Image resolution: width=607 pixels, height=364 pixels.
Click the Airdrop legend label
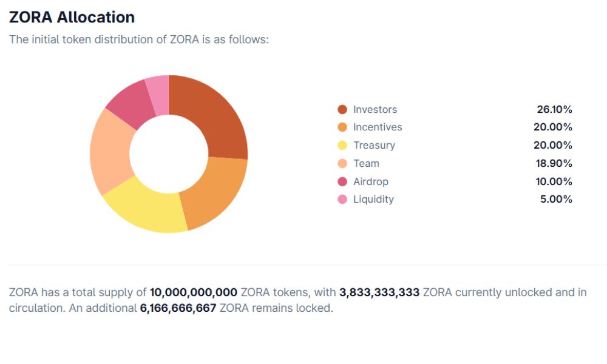point(370,181)
